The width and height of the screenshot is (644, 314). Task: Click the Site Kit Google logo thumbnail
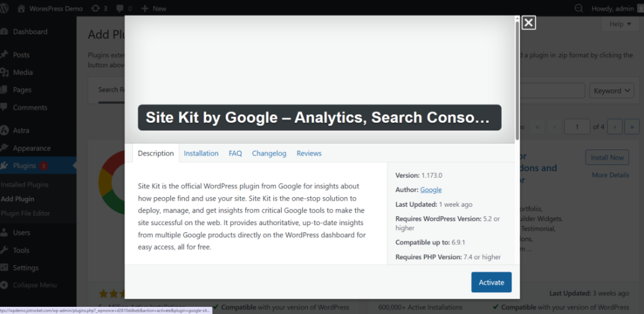coord(112,182)
